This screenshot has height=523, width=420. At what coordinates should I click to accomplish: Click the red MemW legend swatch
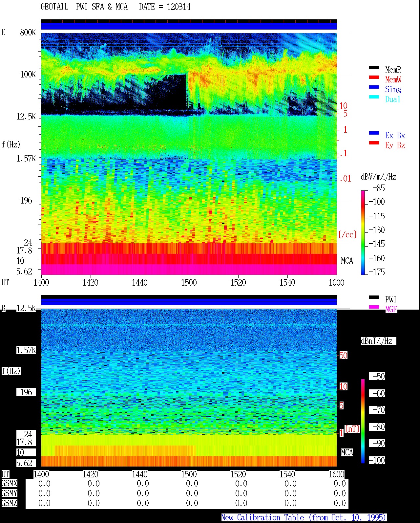click(x=374, y=77)
